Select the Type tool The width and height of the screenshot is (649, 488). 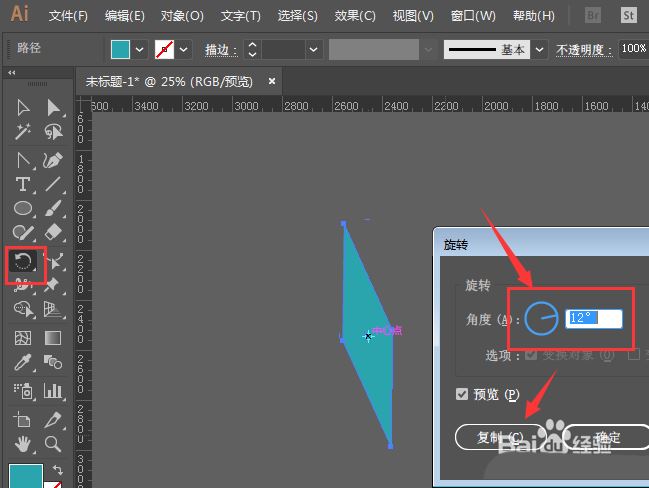click(23, 185)
